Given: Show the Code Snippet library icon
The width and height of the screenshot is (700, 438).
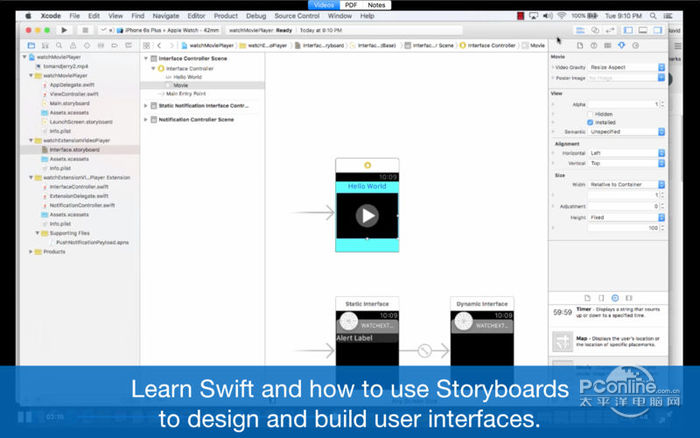Looking at the screenshot, I should pos(601,298).
